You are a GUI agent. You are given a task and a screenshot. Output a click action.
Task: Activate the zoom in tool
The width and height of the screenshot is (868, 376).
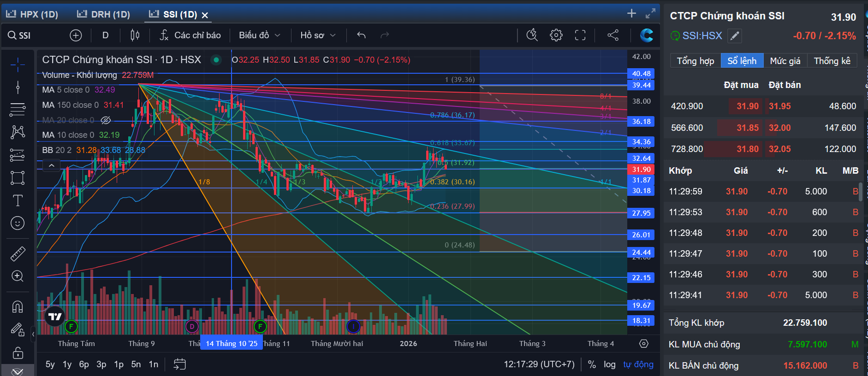coord(18,276)
